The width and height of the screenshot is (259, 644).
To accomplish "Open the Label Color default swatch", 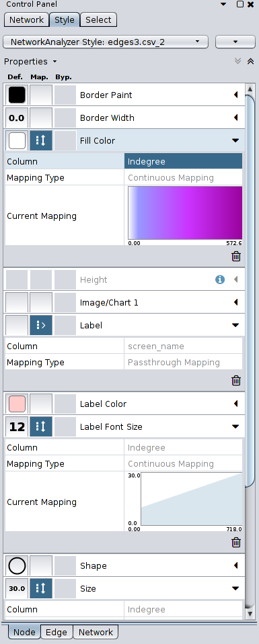I will (17, 404).
